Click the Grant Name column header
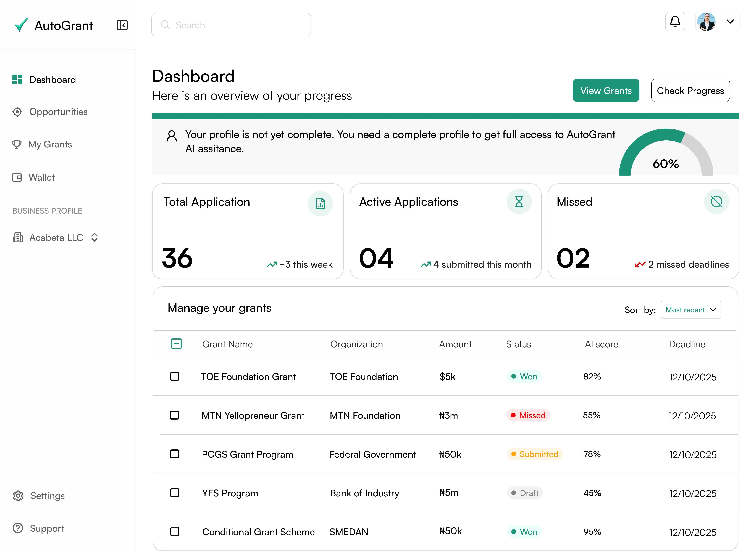Image resolution: width=756 pixels, height=551 pixels. [228, 344]
